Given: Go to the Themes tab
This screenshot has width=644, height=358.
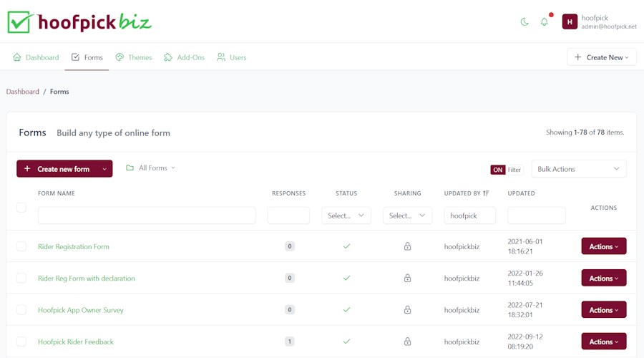Looking at the screenshot, I should coord(134,57).
